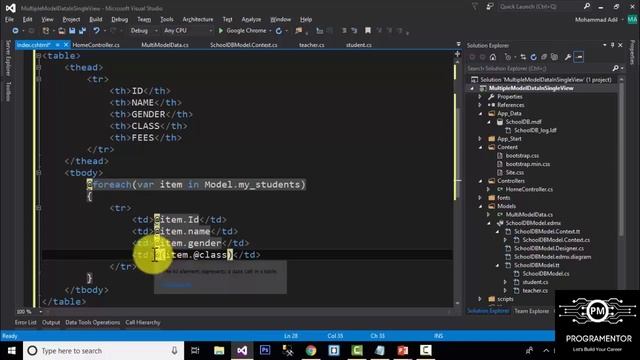Image resolution: width=640 pixels, height=360 pixels.
Task: Open the Solution Explorer window options dropdown
Action: (x=604, y=45)
